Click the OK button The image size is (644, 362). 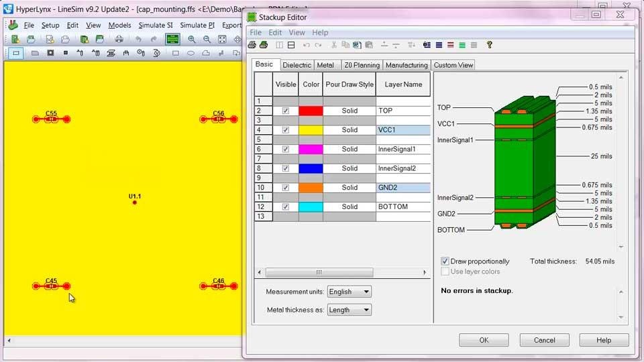(484, 340)
